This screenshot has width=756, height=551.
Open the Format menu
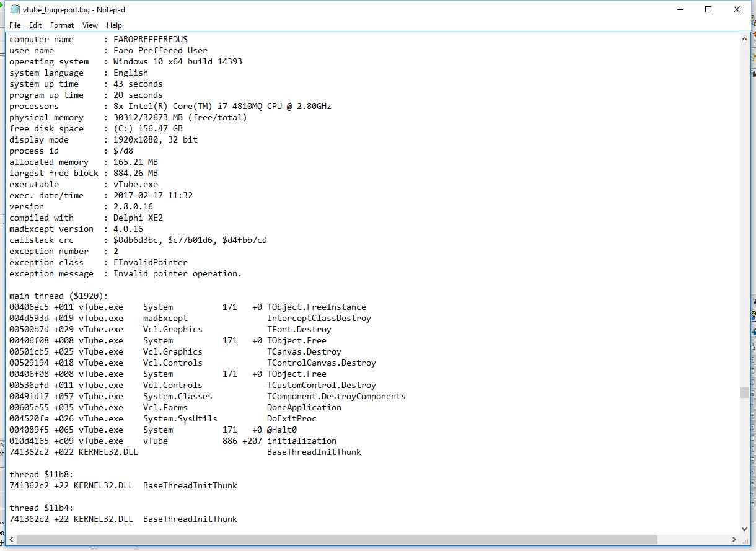[62, 25]
